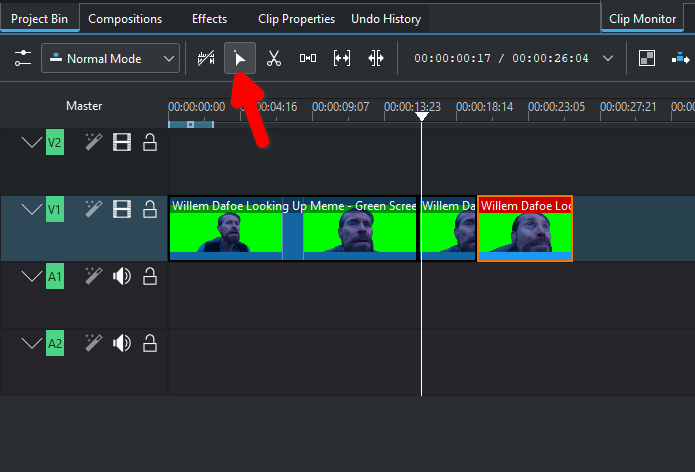Viewport: 695px width, 472px height.
Task: Click the Master button
Action: (84, 106)
